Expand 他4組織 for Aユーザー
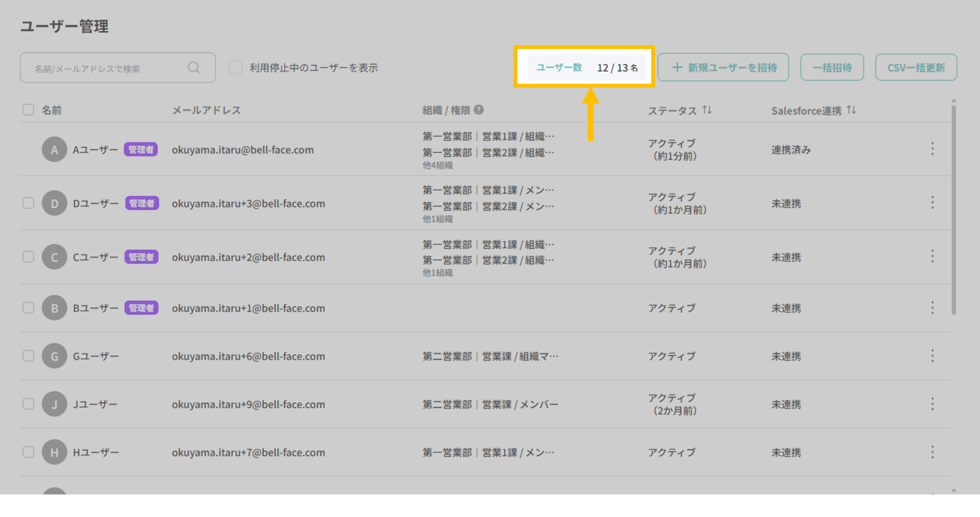Viewport: 980px width, 517px height. pos(438,166)
